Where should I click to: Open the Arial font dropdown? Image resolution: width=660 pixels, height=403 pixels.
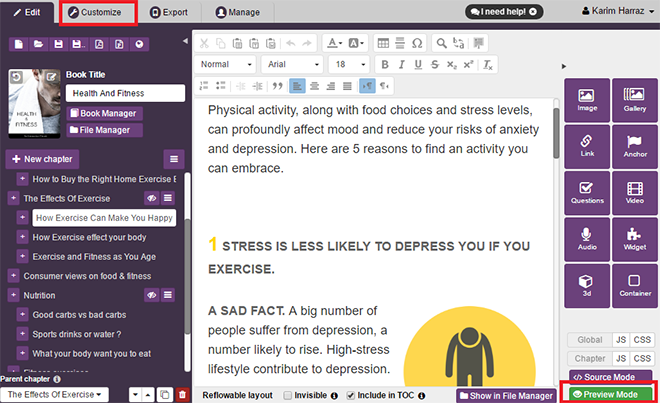coord(295,64)
